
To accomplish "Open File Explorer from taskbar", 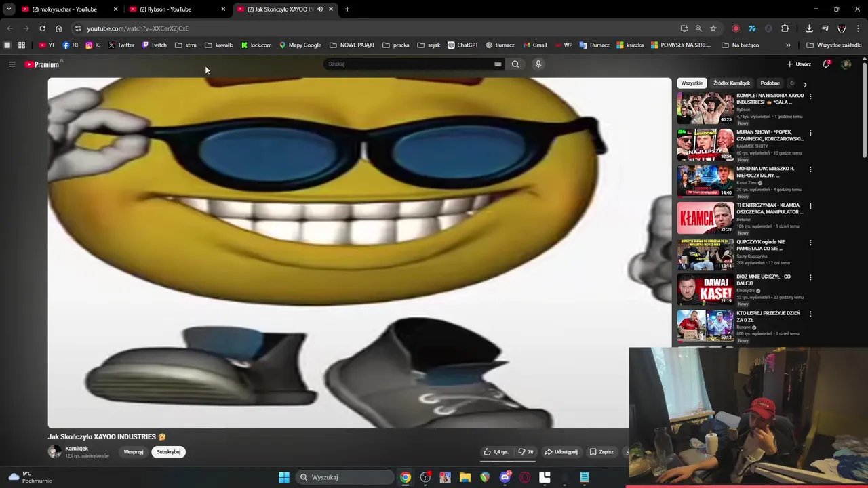I will tap(465, 477).
